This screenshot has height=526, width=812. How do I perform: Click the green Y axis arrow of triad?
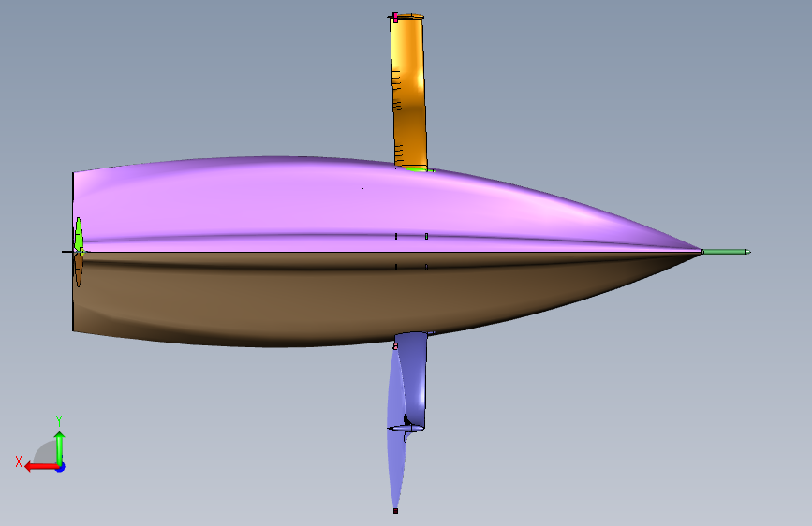click(x=60, y=448)
